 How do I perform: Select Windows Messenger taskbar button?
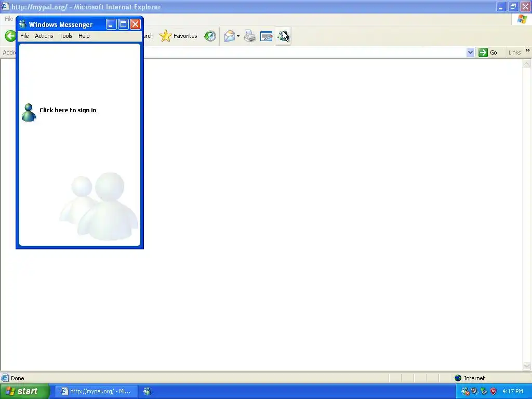click(x=147, y=391)
